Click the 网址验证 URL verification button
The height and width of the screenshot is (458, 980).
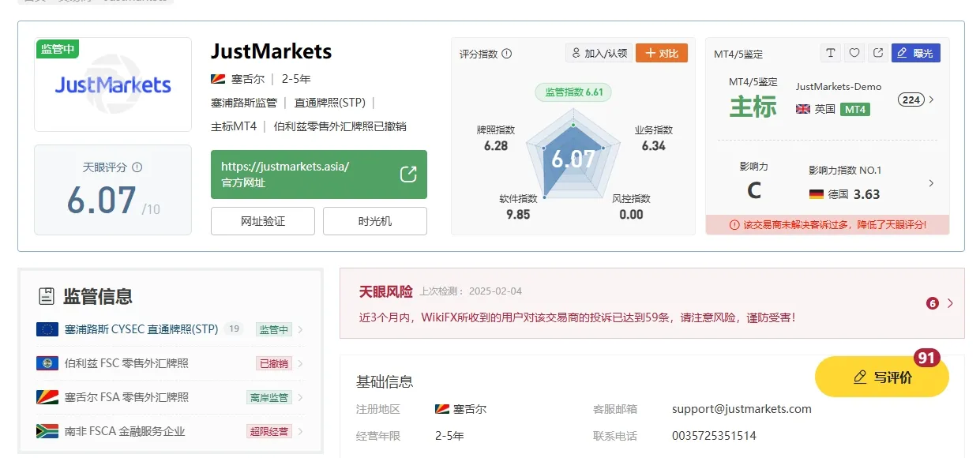pyautogui.click(x=263, y=221)
